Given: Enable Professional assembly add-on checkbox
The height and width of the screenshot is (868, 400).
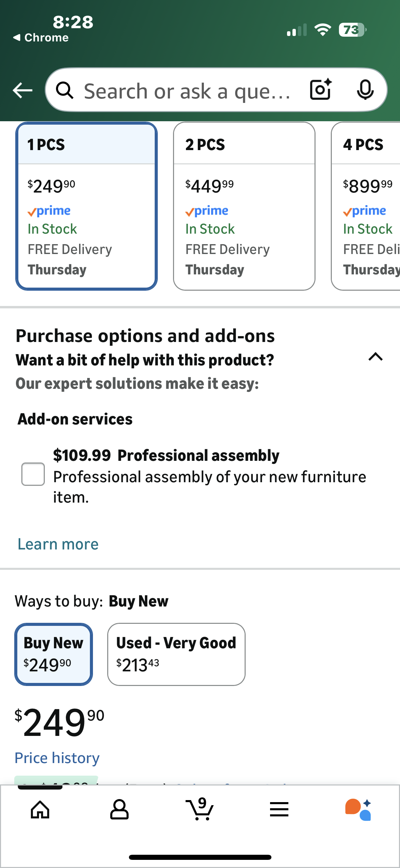Looking at the screenshot, I should pos(33,474).
